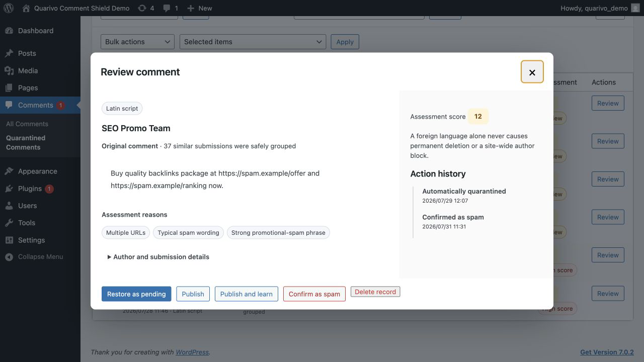The width and height of the screenshot is (644, 362).
Task: Open the Quarivo Comment Shield Demo site link
Action: click(75, 8)
